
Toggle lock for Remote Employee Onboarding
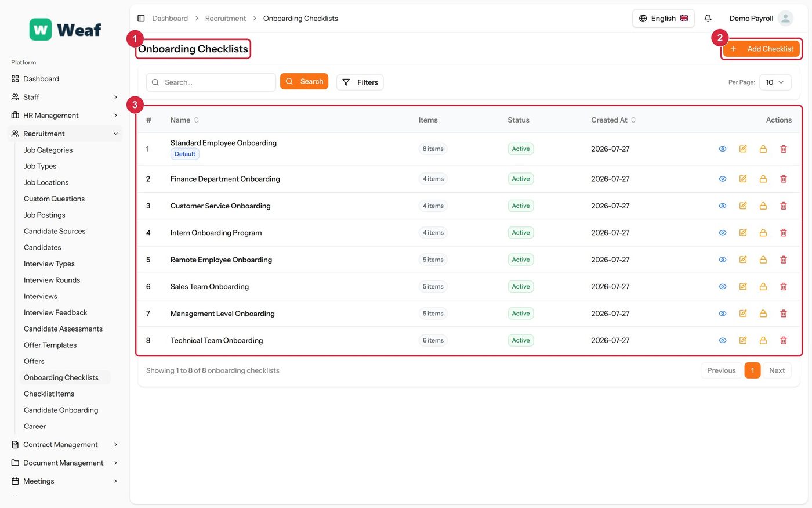pyautogui.click(x=763, y=260)
